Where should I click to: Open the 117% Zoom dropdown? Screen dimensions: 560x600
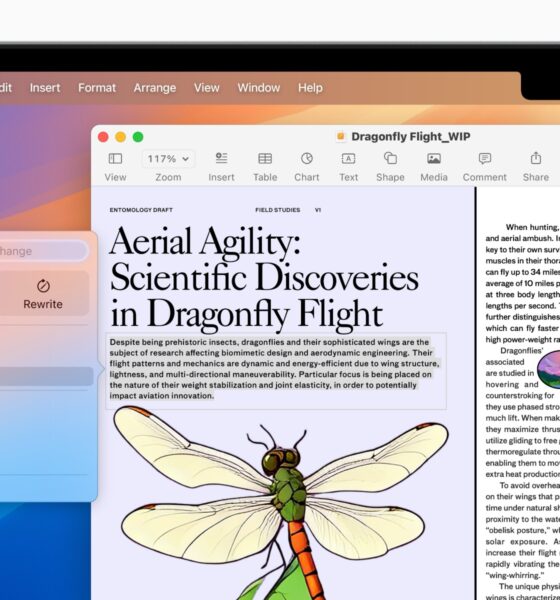168,159
